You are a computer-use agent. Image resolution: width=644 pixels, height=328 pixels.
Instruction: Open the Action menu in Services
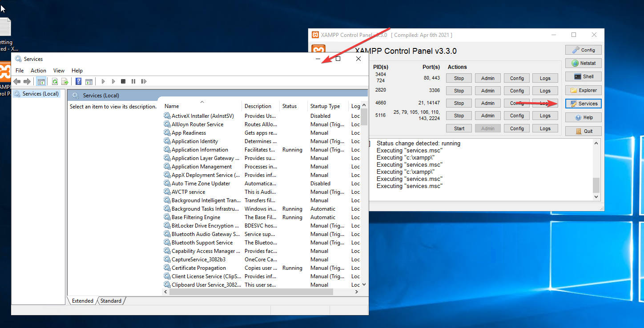38,71
